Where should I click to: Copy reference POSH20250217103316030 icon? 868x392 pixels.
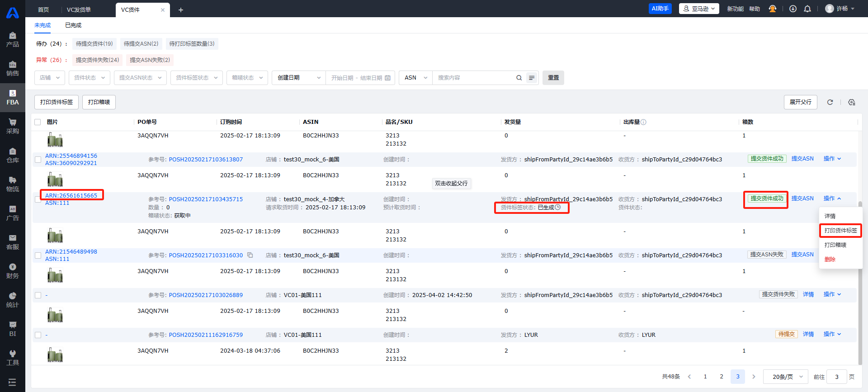[250, 255]
